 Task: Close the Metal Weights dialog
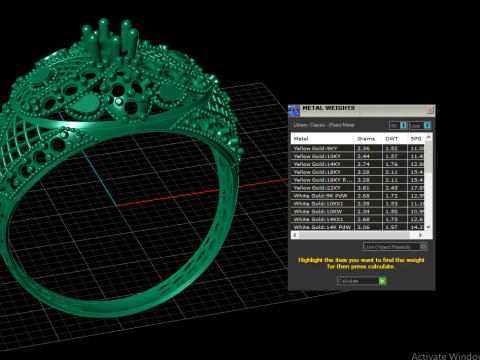430,110
